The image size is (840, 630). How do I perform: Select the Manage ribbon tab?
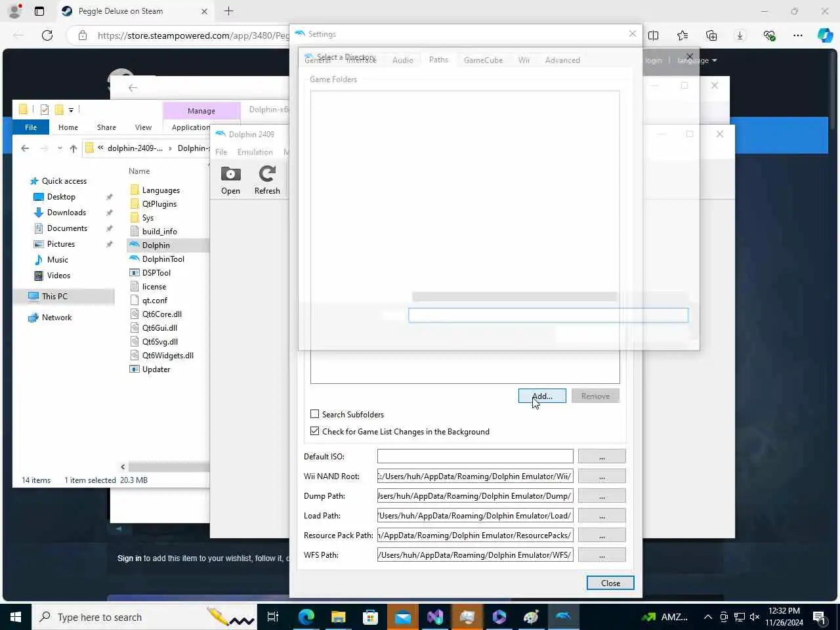[x=201, y=111]
